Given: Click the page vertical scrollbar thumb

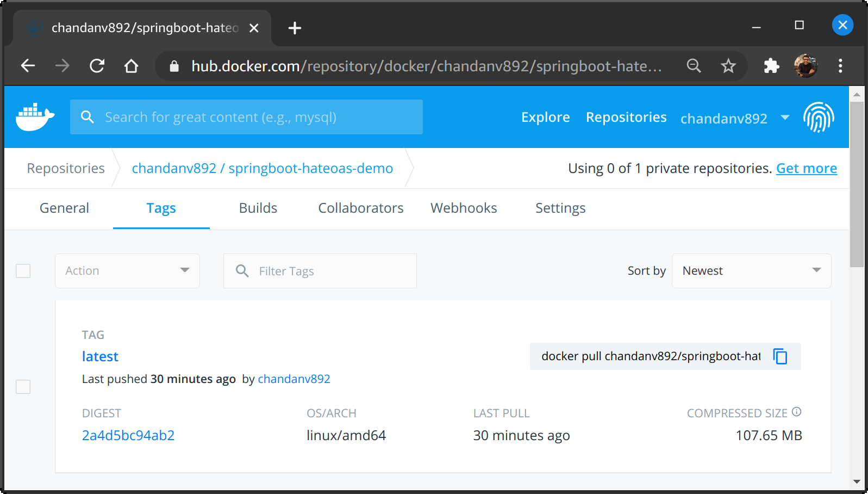Looking at the screenshot, I should coord(857,185).
